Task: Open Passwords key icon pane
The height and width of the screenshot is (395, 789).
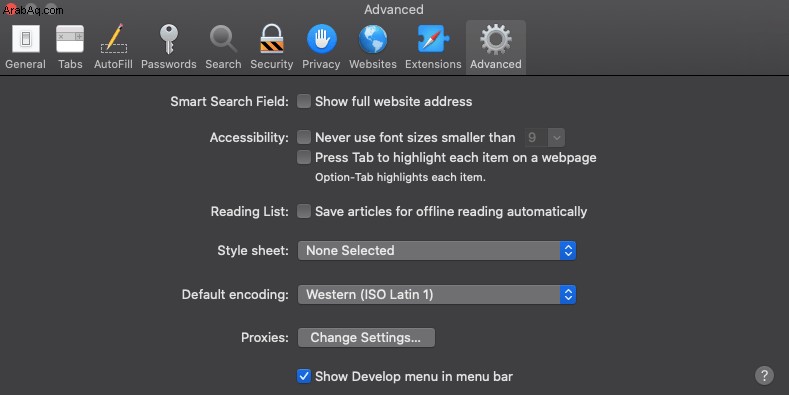Action: click(169, 47)
